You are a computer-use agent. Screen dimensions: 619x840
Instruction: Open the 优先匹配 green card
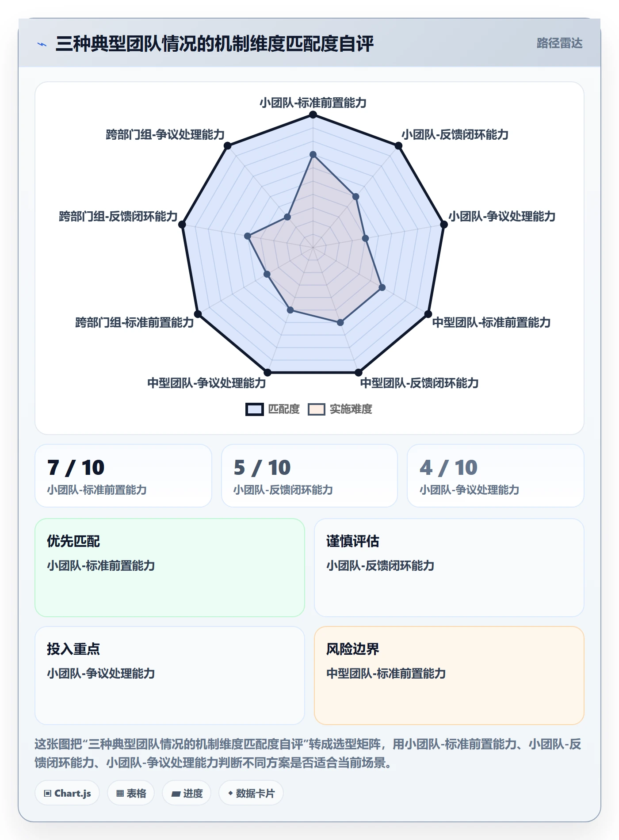[x=170, y=568]
